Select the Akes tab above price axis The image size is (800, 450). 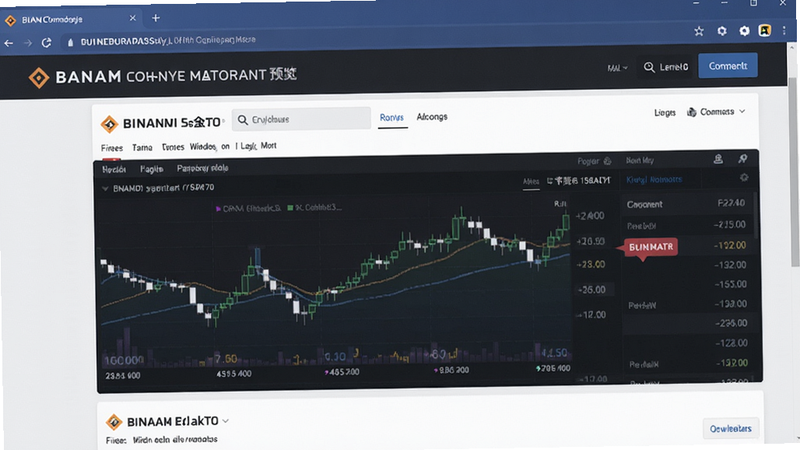click(x=531, y=181)
